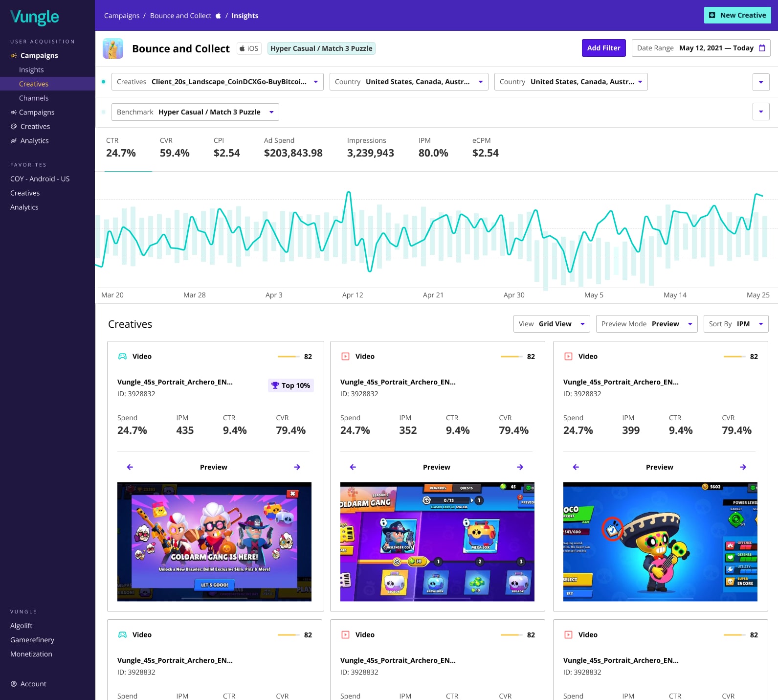Open the View Grid View dropdown
This screenshot has width=778, height=700.
552,324
